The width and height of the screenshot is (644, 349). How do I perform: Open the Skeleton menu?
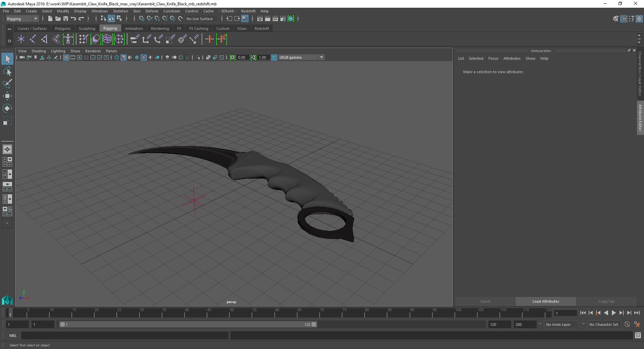pyautogui.click(x=120, y=11)
